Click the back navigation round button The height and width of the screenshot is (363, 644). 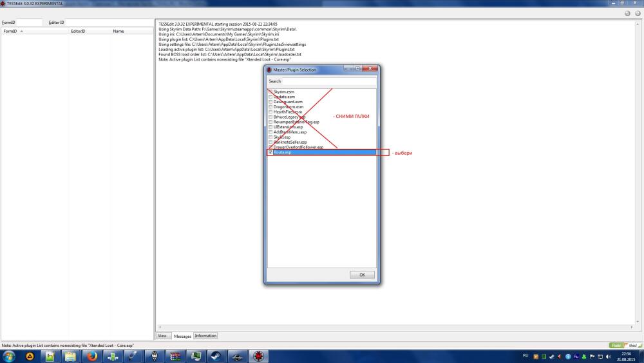pos(627,13)
